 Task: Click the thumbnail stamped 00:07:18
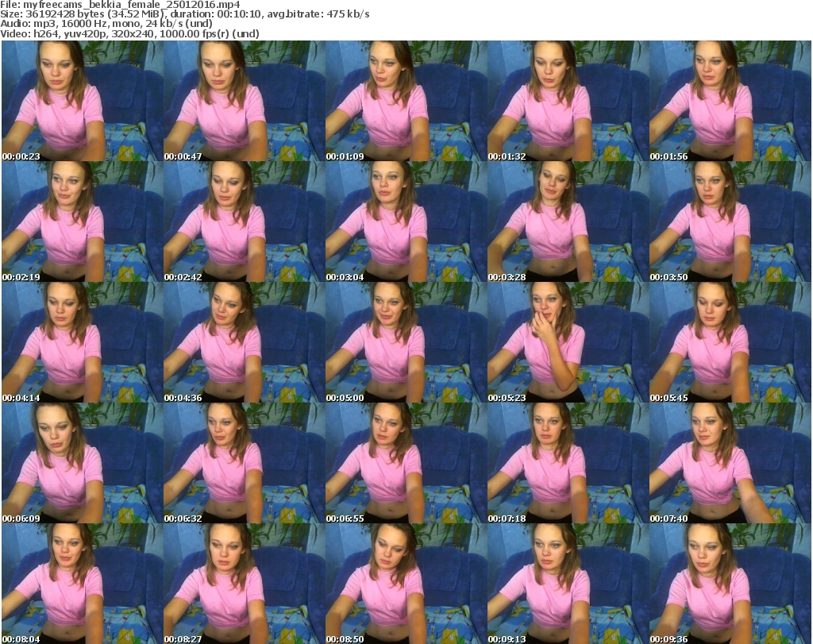click(x=568, y=463)
